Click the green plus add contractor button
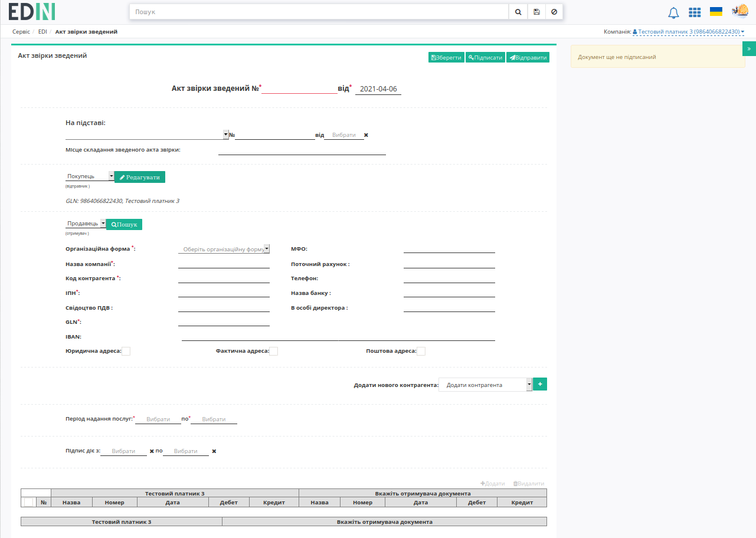The height and width of the screenshot is (538, 756). pos(540,384)
